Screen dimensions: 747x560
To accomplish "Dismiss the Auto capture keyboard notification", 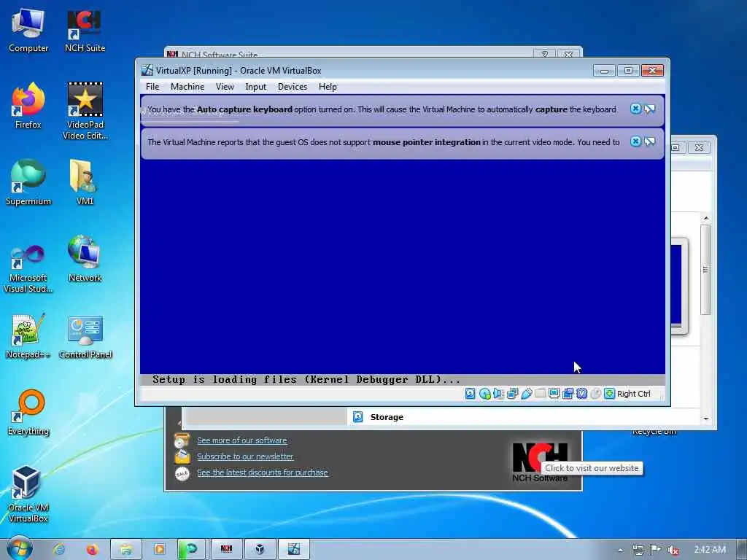I will [x=635, y=109].
